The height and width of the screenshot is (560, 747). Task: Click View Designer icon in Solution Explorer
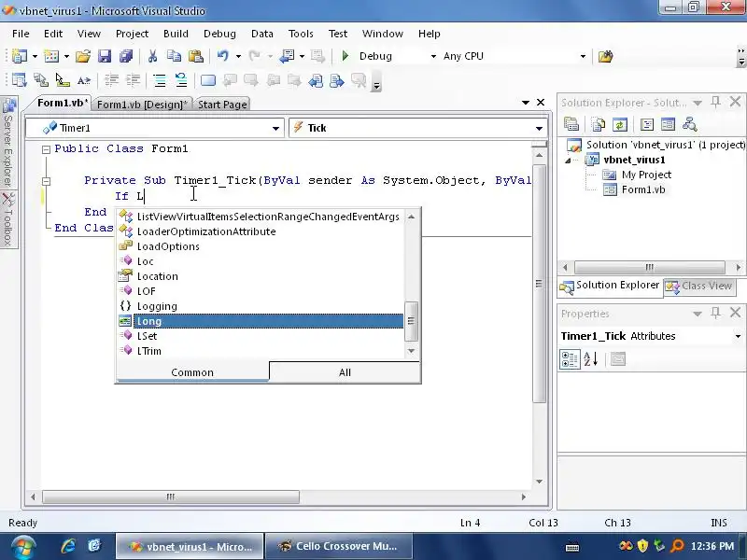tap(668, 125)
